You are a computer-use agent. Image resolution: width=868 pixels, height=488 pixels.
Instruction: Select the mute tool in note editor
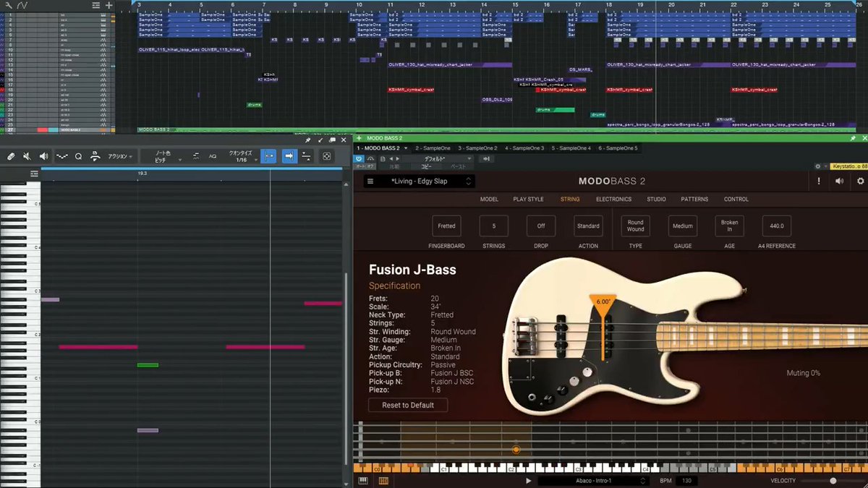[x=27, y=156]
